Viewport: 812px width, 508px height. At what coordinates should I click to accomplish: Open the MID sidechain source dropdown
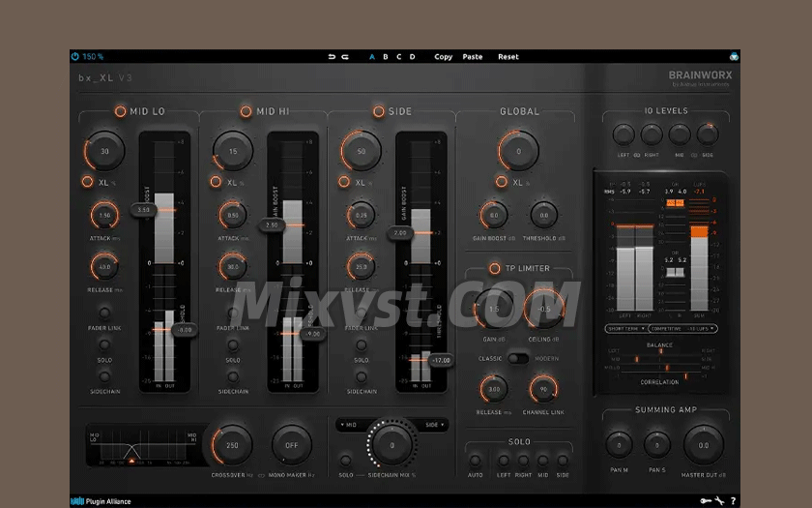click(x=350, y=424)
